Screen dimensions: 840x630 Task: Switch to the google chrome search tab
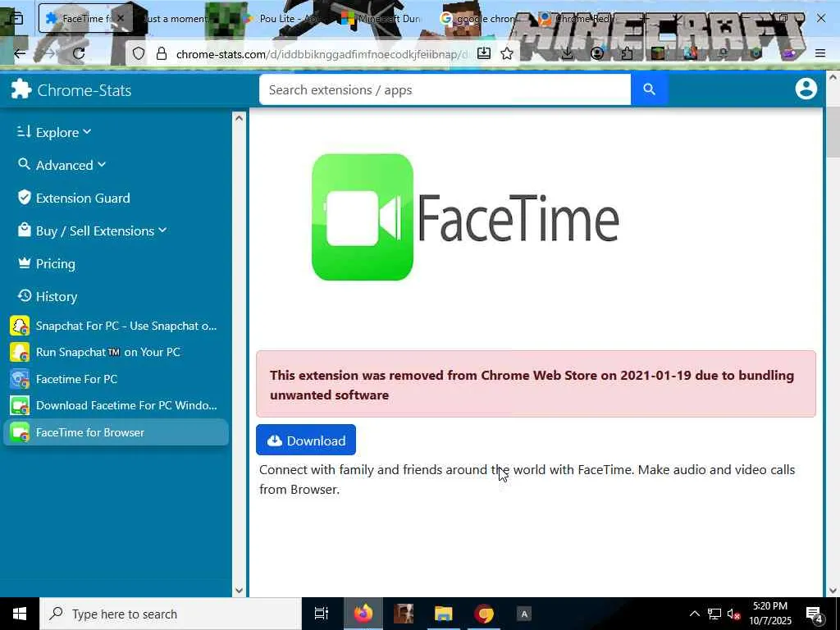pyautogui.click(x=479, y=18)
